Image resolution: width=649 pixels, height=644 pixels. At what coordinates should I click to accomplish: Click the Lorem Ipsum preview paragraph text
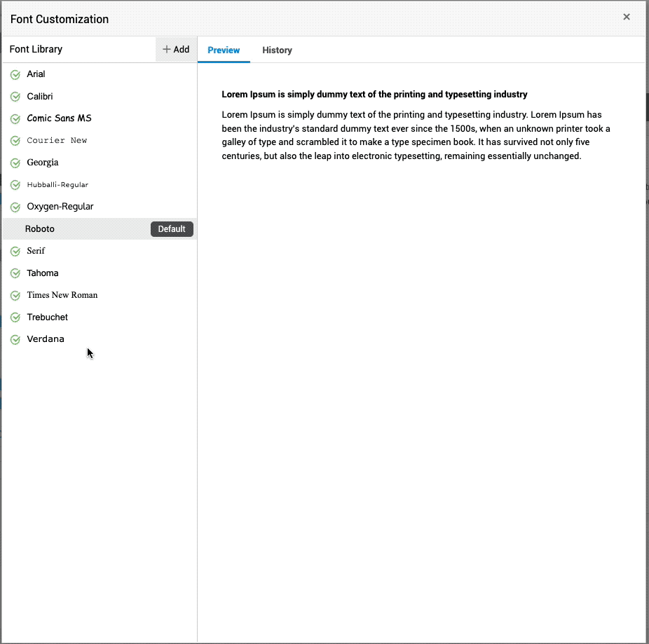pos(416,135)
